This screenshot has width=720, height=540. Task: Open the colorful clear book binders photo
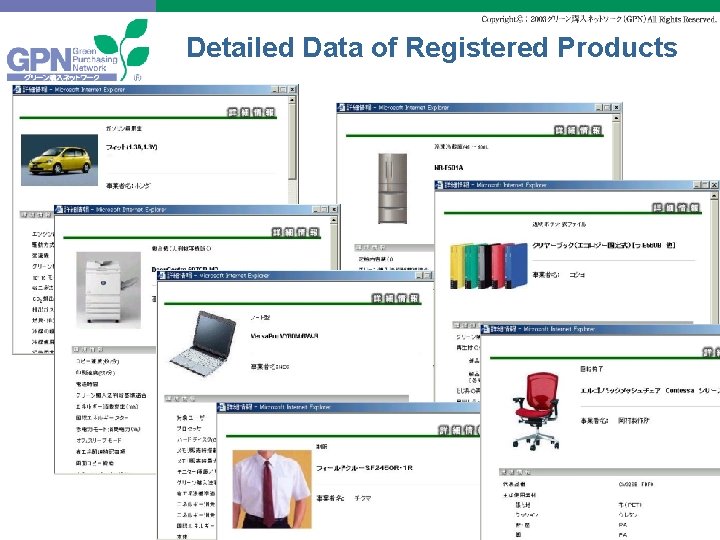click(489, 266)
